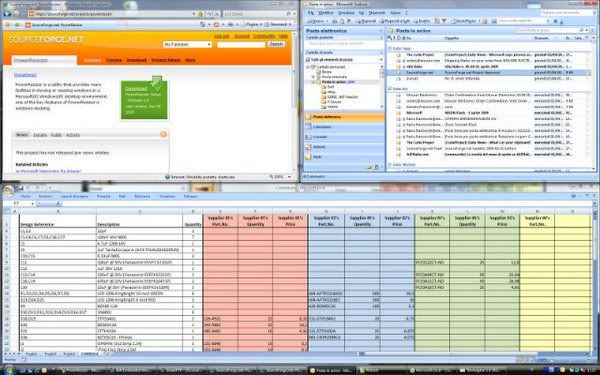Click the RSS feed icon in news panel
The width and height of the screenshot is (600, 375).
[163, 134]
